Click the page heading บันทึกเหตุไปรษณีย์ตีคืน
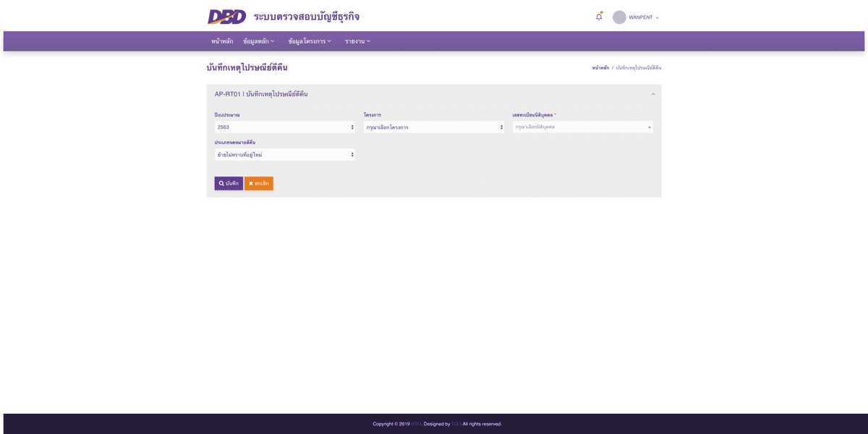 pos(247,67)
